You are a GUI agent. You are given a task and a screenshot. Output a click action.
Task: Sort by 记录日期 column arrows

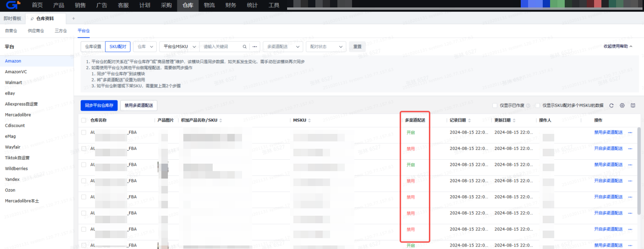pos(469,120)
